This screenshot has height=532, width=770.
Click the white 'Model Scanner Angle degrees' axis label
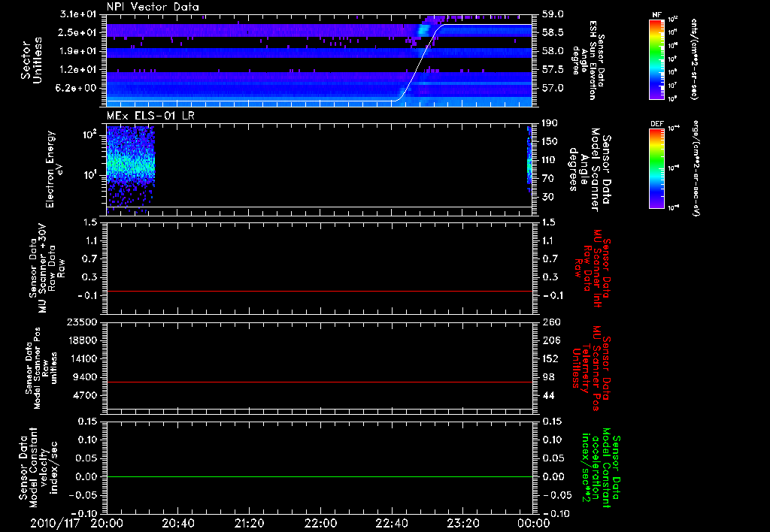coord(590,170)
